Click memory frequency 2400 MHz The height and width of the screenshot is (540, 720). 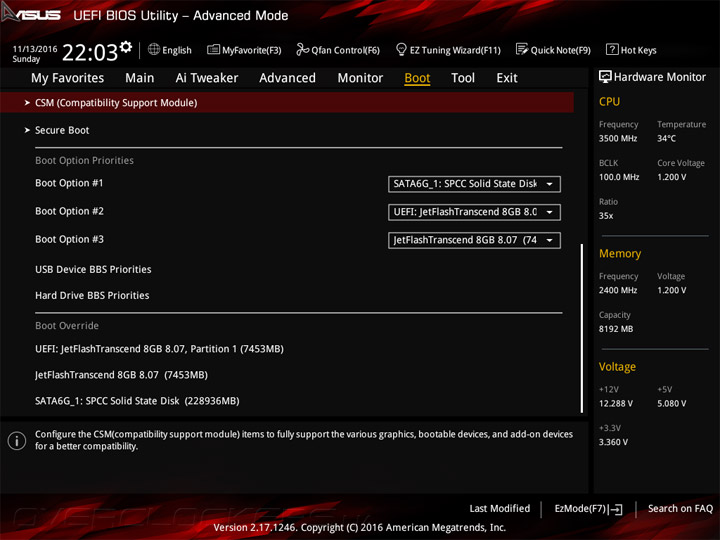[618, 290]
